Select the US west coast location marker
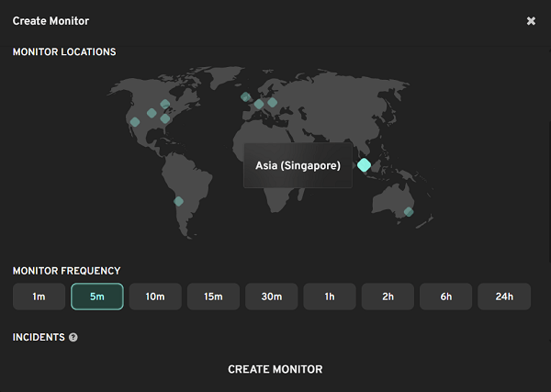The image size is (551, 392). pos(135,121)
